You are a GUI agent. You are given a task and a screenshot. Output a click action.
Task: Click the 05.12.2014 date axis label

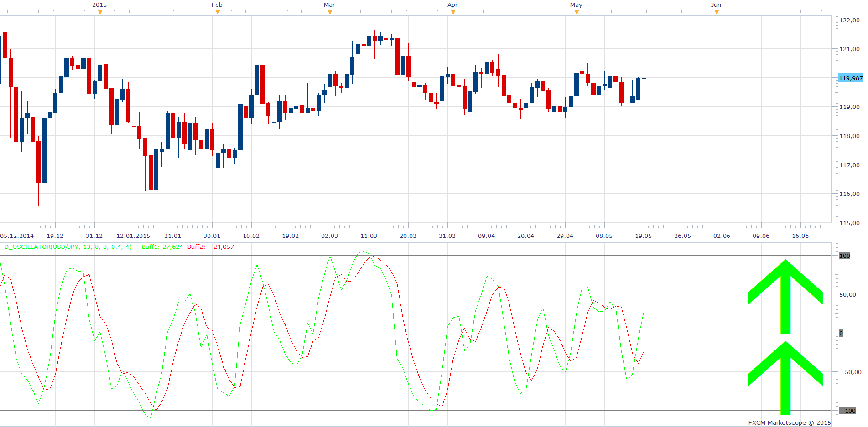(x=17, y=236)
